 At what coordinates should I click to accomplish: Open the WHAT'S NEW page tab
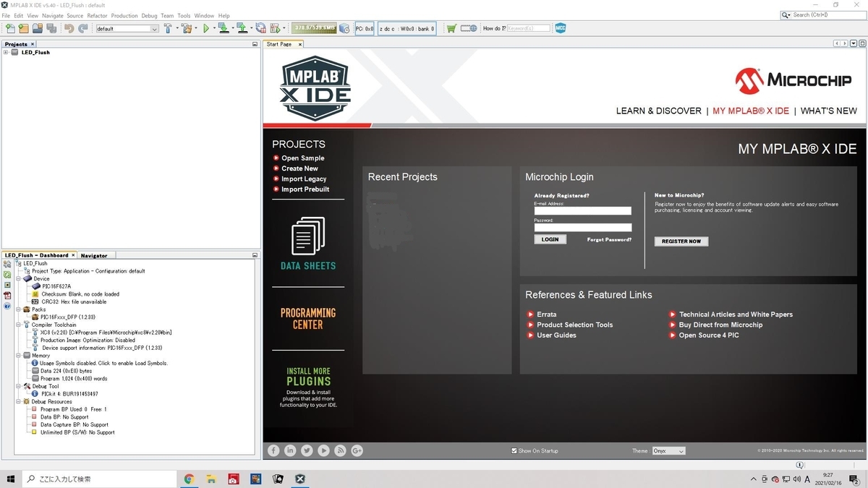point(828,111)
